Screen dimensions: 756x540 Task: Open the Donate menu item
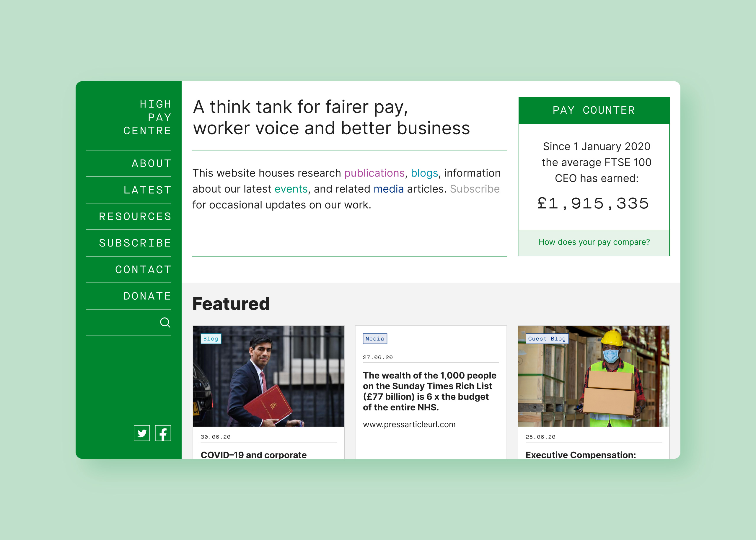(148, 296)
